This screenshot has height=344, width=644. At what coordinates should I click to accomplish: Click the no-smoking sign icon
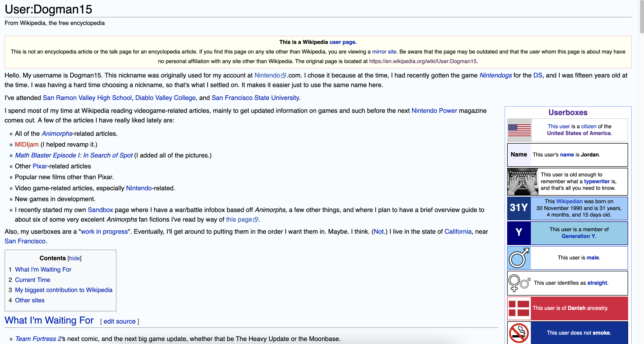coord(519,333)
